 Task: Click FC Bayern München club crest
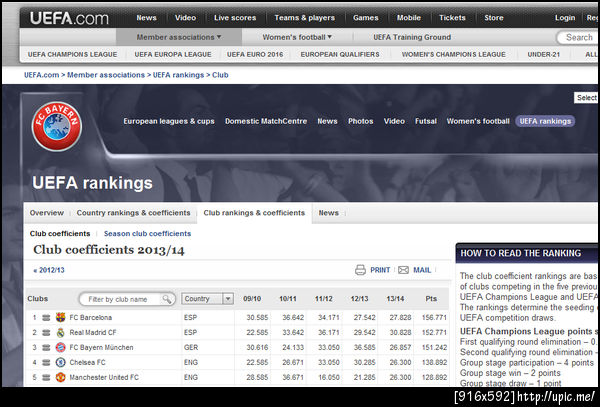60,347
